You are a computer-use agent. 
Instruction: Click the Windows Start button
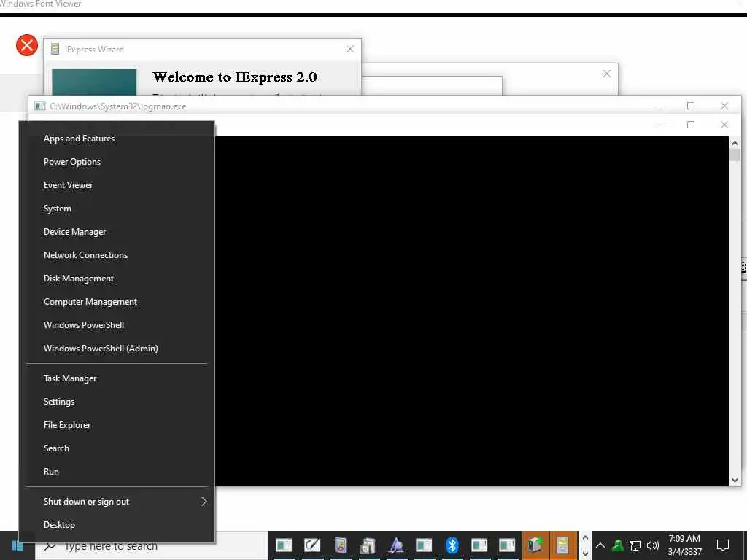(18, 545)
